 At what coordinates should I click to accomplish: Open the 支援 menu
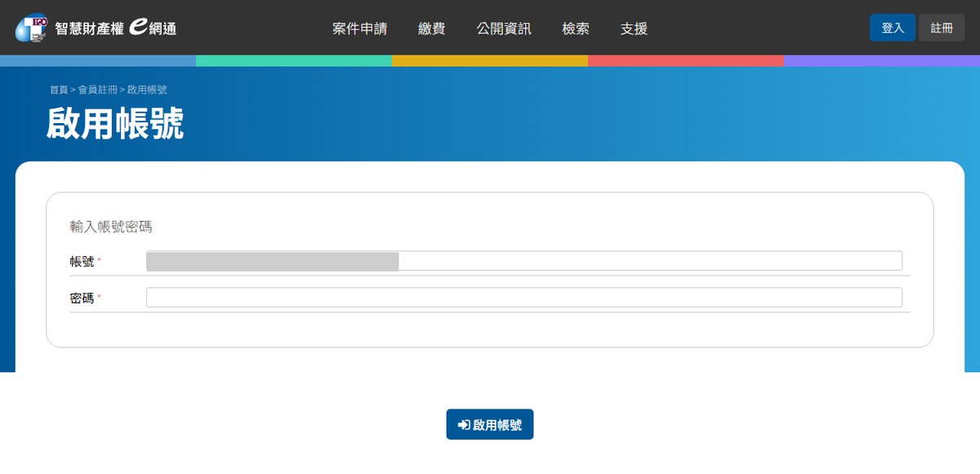[x=634, y=29]
